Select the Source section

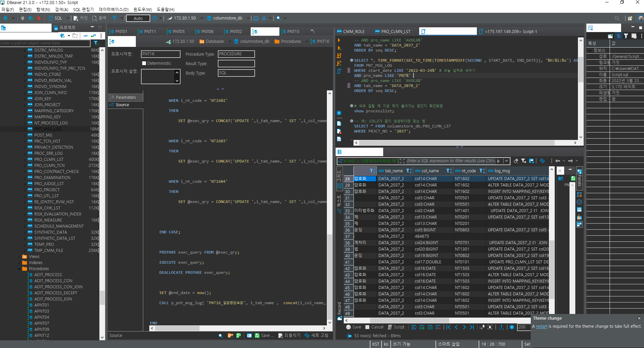(x=125, y=105)
